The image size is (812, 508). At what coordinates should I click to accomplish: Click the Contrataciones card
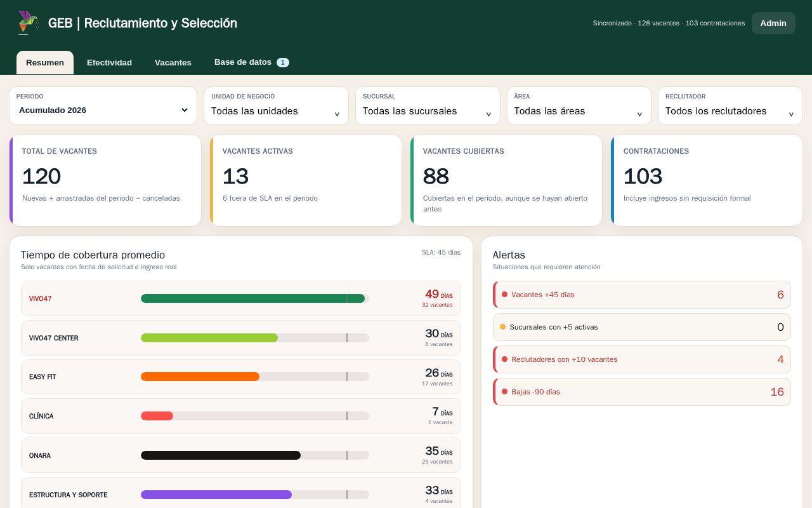click(707, 180)
